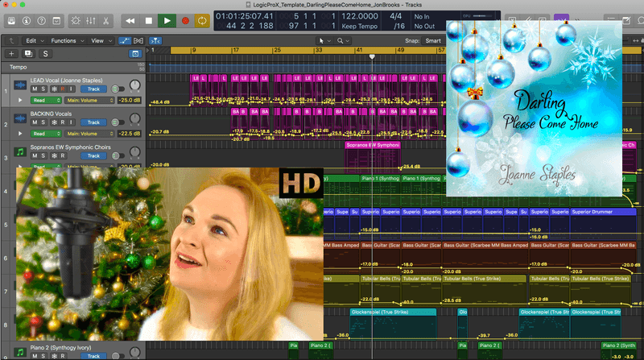The width and height of the screenshot is (644, 360).
Task: Click the Track button on LEAD Vocal
Action: click(x=93, y=89)
